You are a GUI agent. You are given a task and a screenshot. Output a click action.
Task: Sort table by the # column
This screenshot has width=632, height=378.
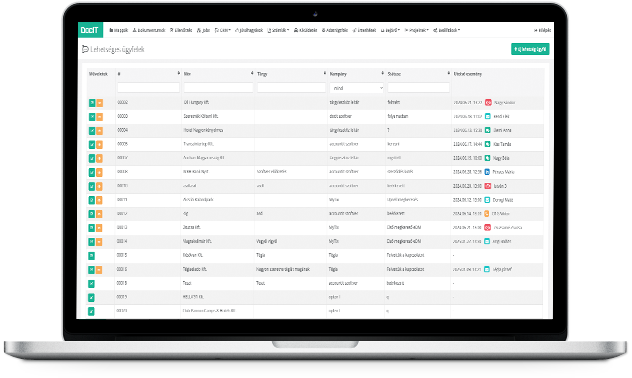179,73
